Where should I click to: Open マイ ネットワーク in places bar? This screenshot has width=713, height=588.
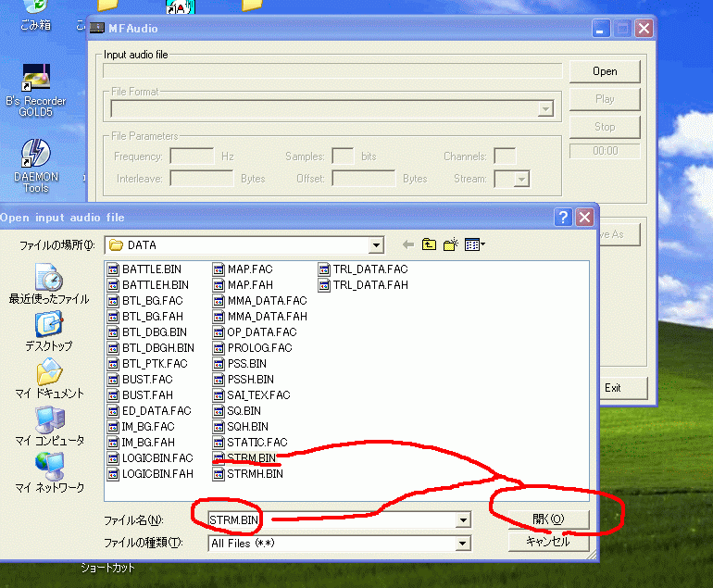49,472
